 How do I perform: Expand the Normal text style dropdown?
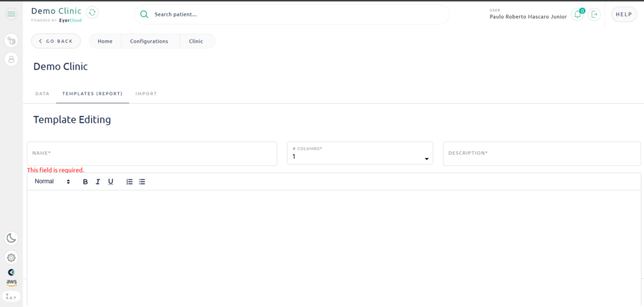[x=52, y=182]
